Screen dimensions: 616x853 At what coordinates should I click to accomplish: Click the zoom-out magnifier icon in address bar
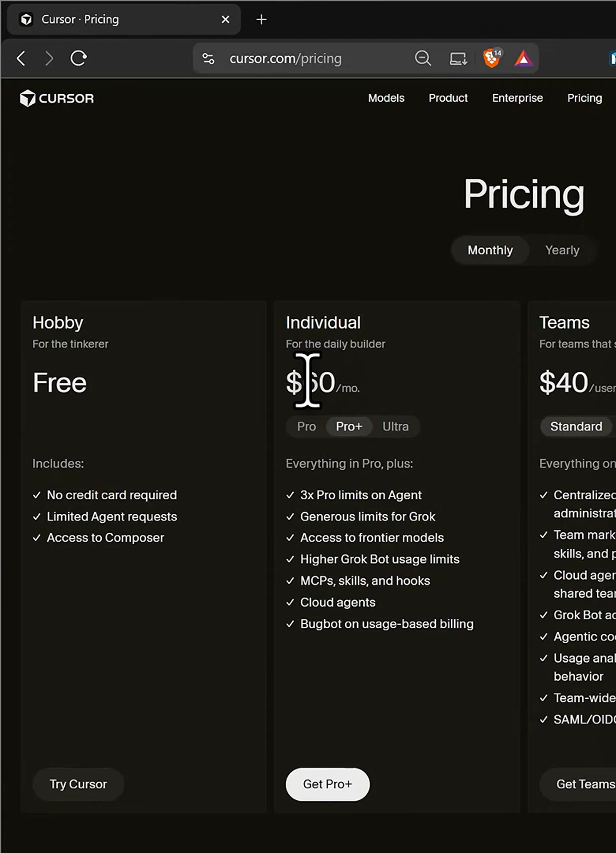(423, 59)
